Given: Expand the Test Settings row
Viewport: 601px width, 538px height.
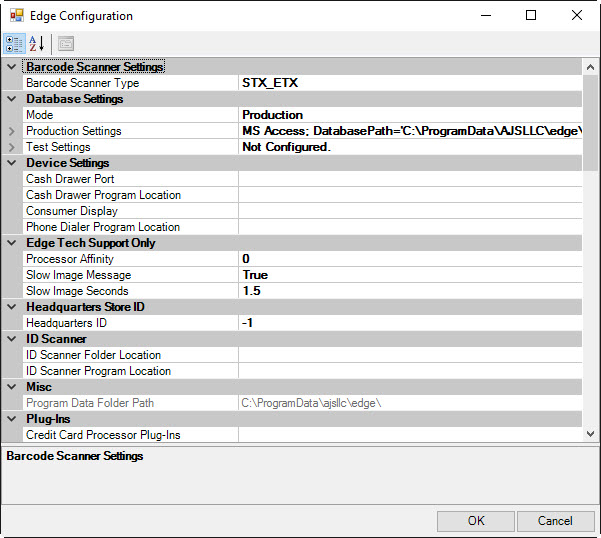Looking at the screenshot, I should pos(12,147).
